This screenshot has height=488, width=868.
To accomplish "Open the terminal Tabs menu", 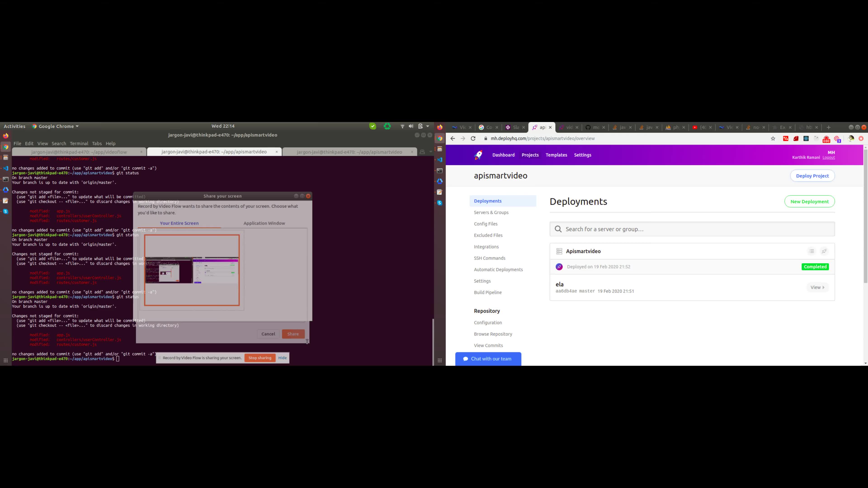I will point(97,143).
